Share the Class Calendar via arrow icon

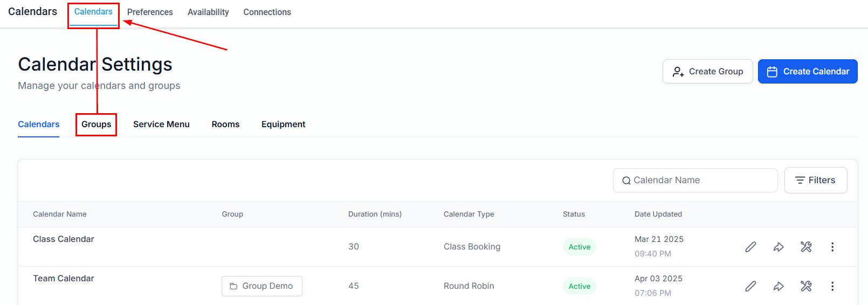pos(779,247)
